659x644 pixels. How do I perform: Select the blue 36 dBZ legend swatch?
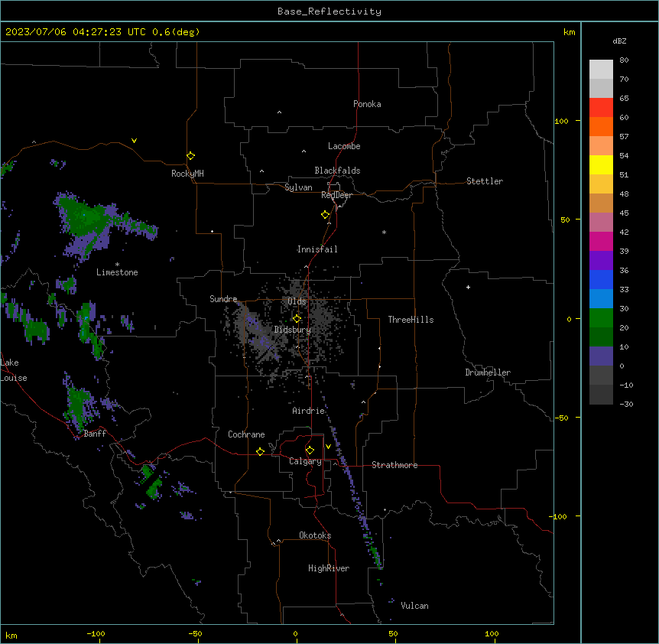coord(601,279)
